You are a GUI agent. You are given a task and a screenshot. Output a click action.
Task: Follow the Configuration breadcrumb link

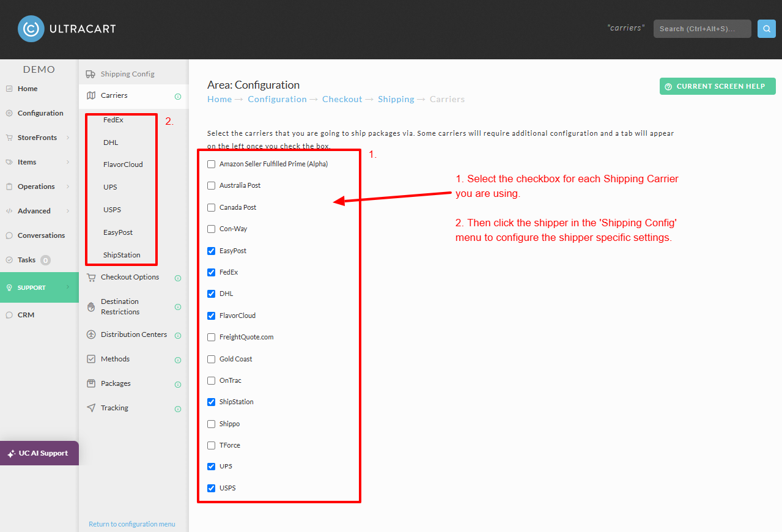[277, 99]
